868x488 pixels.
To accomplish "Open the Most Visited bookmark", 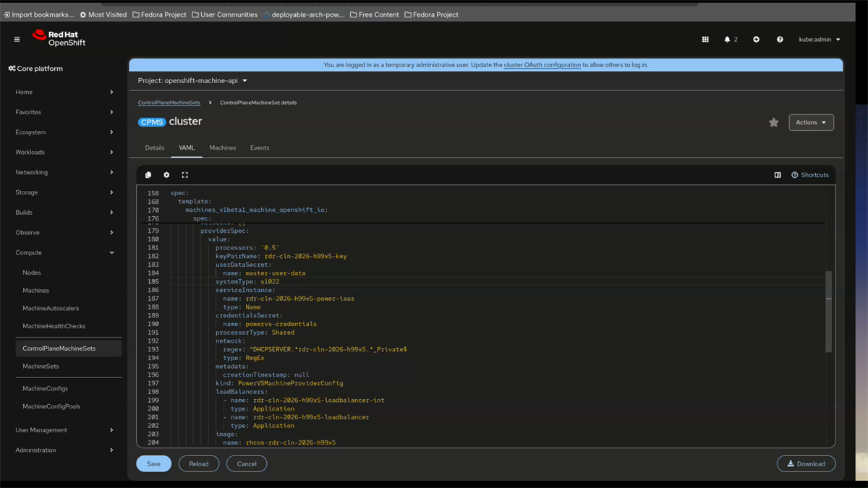I will pyautogui.click(x=103, y=14).
